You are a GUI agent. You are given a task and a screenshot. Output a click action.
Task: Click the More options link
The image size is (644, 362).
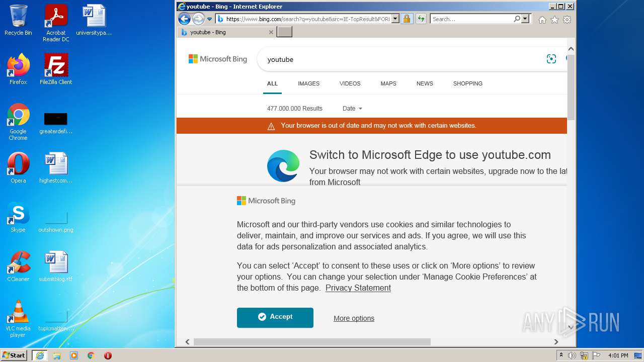tap(354, 318)
